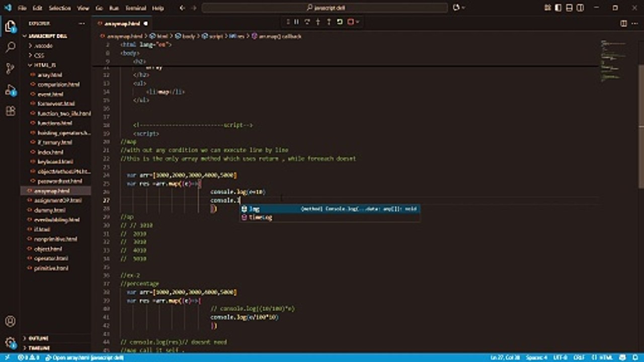Click Customize Layout icon
This screenshot has width=644, height=362.
(x=547, y=8)
